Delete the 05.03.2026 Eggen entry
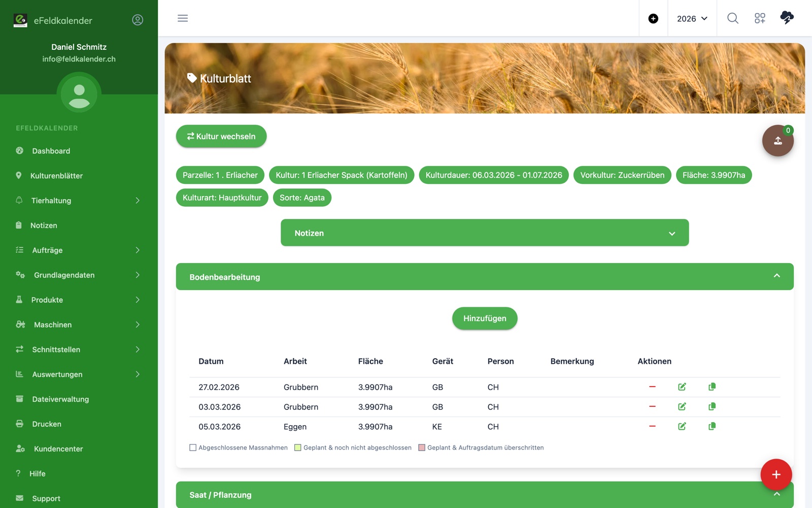Screen dimensions: 812x508 click(x=652, y=427)
